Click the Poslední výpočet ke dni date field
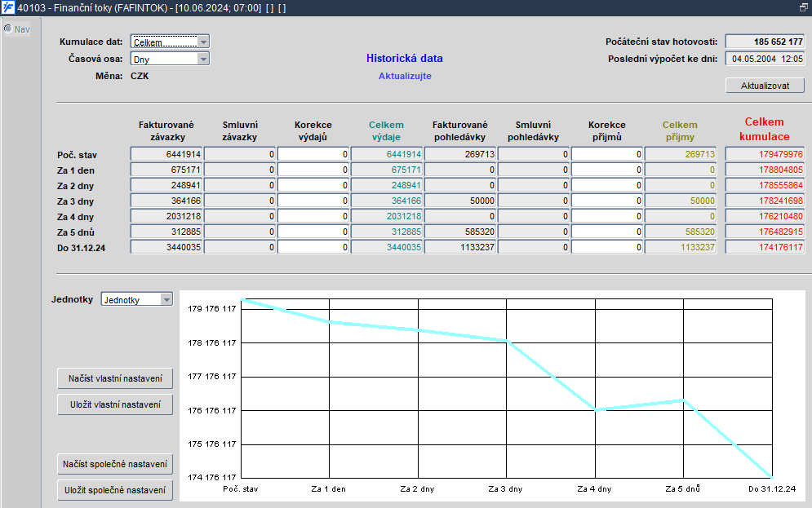Image resolution: width=812 pixels, height=508 pixels. point(765,59)
